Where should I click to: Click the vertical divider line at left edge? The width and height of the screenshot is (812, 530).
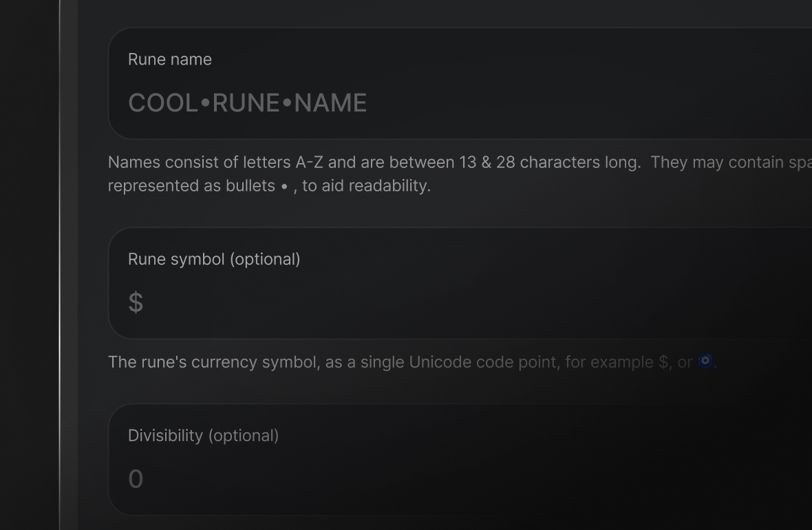[60, 265]
